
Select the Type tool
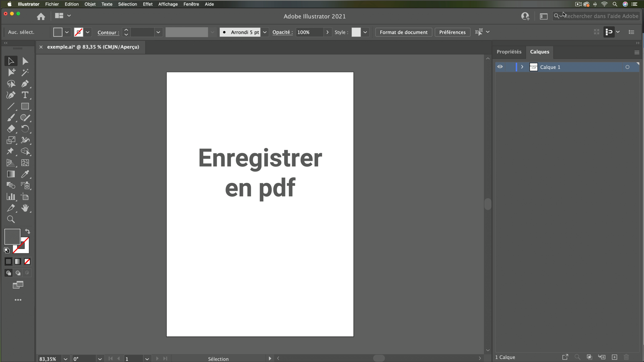[x=25, y=95]
